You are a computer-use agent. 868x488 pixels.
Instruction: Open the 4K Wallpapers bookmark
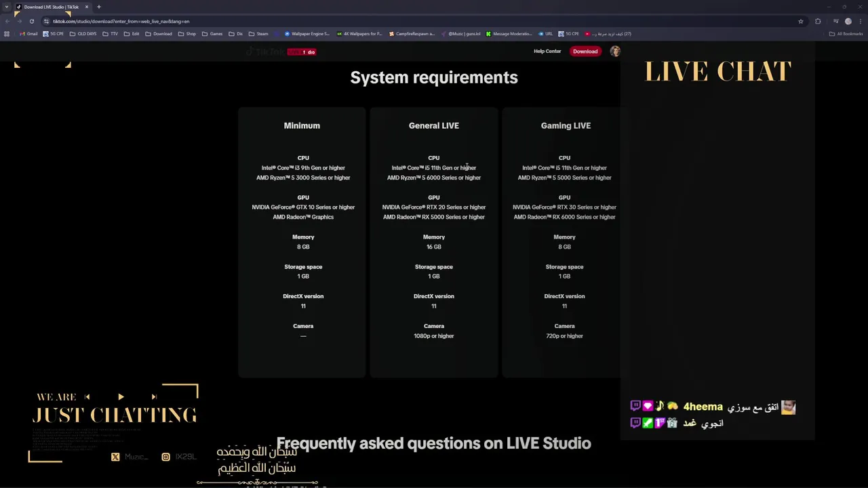coord(359,34)
